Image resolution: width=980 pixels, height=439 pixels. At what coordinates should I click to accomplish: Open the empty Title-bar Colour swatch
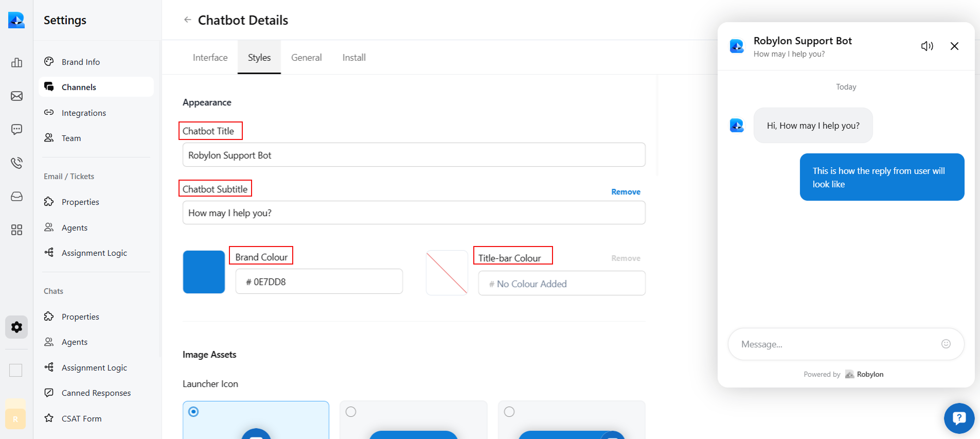(x=447, y=272)
